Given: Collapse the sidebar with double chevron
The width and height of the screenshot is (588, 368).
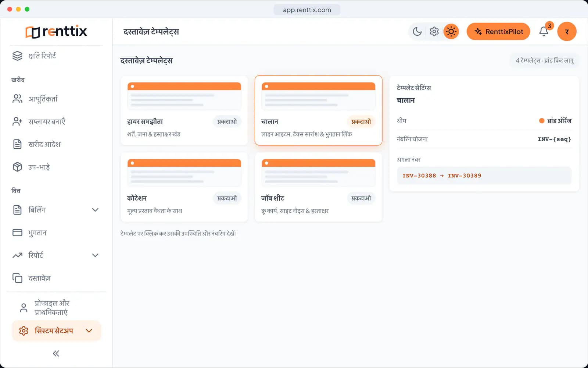Looking at the screenshot, I should coord(56,354).
